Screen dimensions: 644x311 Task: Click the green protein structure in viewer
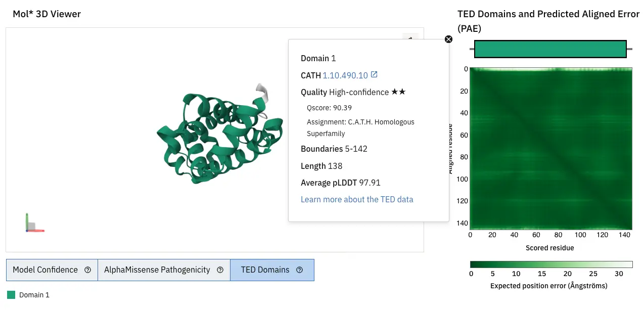click(x=212, y=137)
